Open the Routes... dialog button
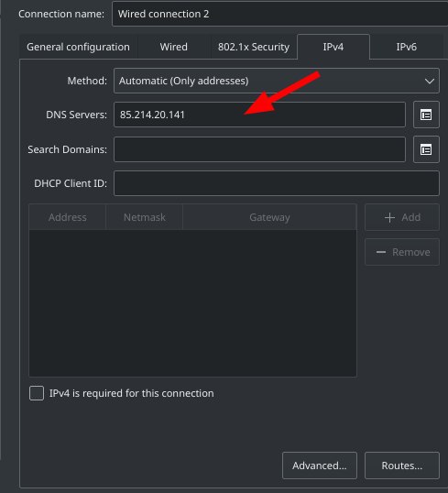Viewport: 448px width, 493px height. 402,466
